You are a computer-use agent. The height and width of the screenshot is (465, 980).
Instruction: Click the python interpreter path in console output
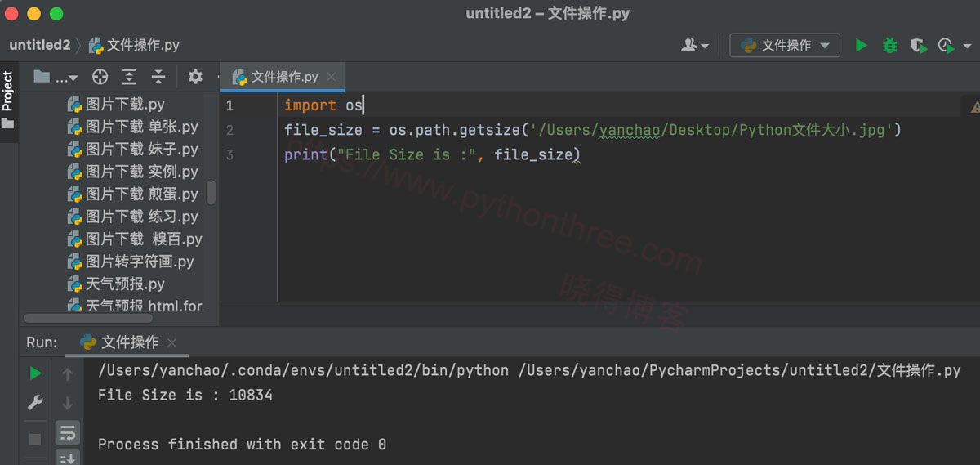(x=303, y=371)
